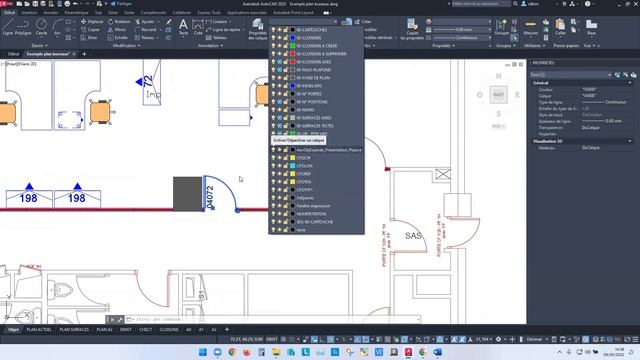Viewport: 640px width, 360px height.
Task: Click the Réseau tool
Action: point(144,38)
